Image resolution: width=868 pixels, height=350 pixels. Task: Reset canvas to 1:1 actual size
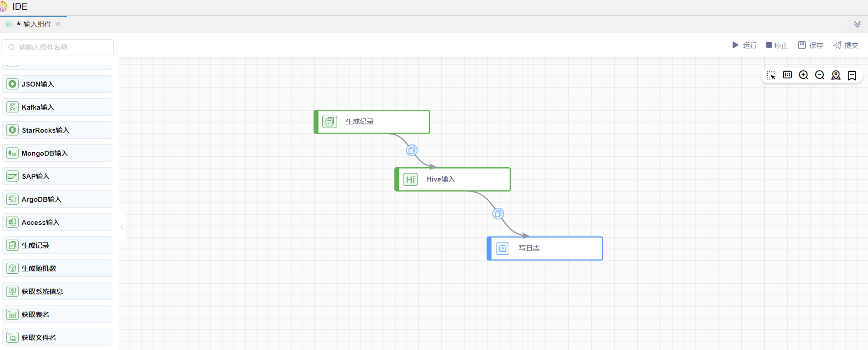[787, 75]
